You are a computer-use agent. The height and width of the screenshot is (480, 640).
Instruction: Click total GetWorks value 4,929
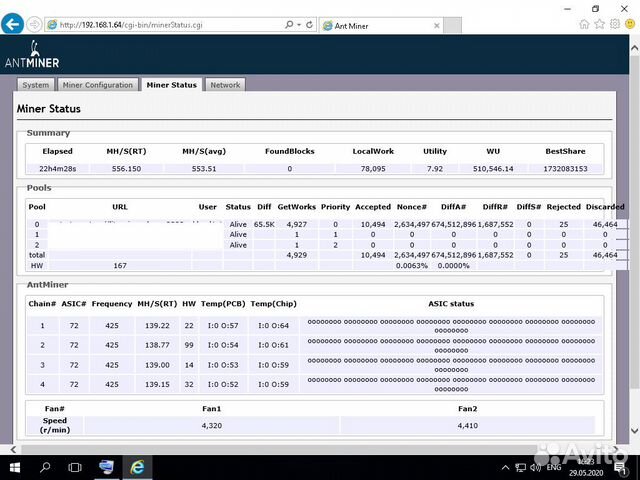pos(296,255)
